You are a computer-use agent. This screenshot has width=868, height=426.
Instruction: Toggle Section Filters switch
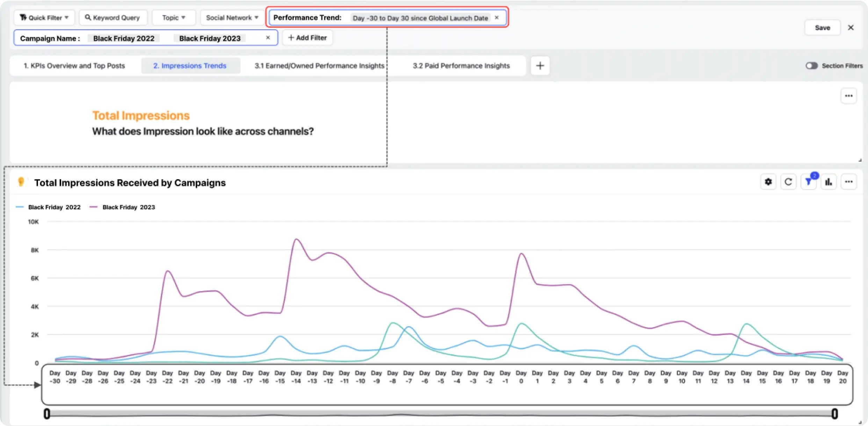coord(812,66)
